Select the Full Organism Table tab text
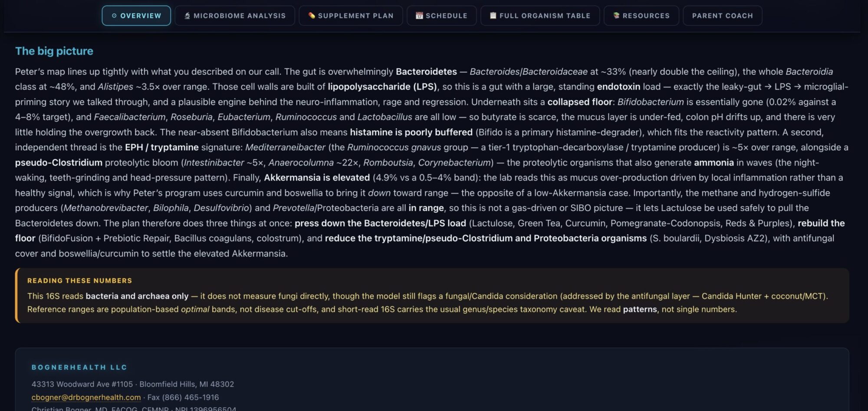Screen dimensions: 868x411 point(545,16)
